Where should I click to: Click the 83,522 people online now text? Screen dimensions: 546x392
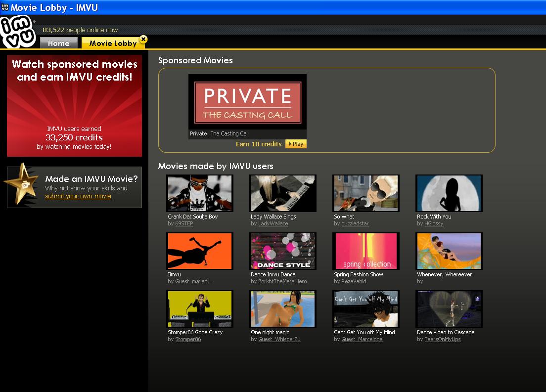click(80, 30)
